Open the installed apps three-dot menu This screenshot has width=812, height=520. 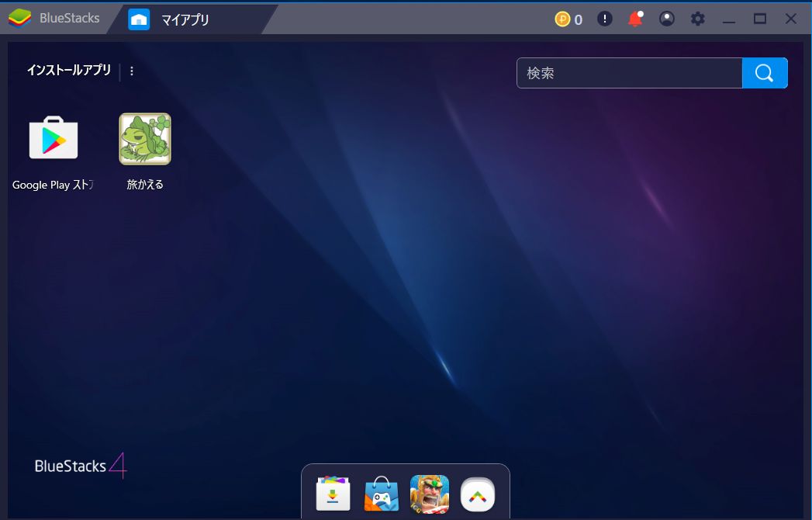click(132, 71)
